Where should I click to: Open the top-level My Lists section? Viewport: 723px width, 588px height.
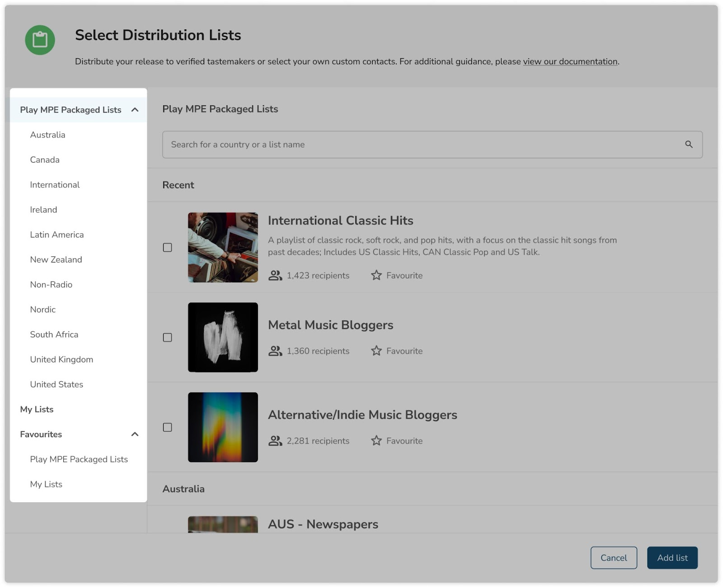tap(37, 409)
